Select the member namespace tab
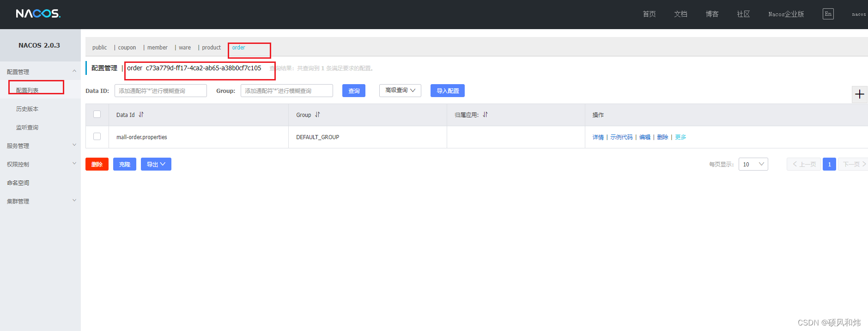The image size is (868, 331). 158,48
